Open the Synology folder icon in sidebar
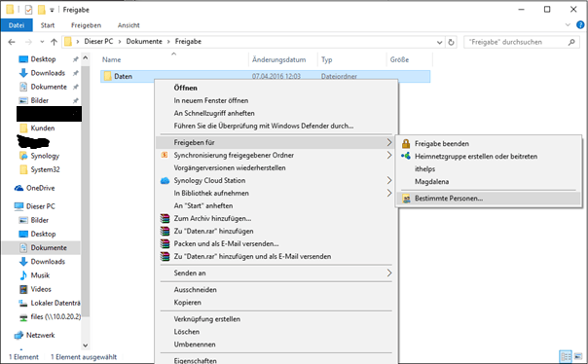 tap(23, 156)
